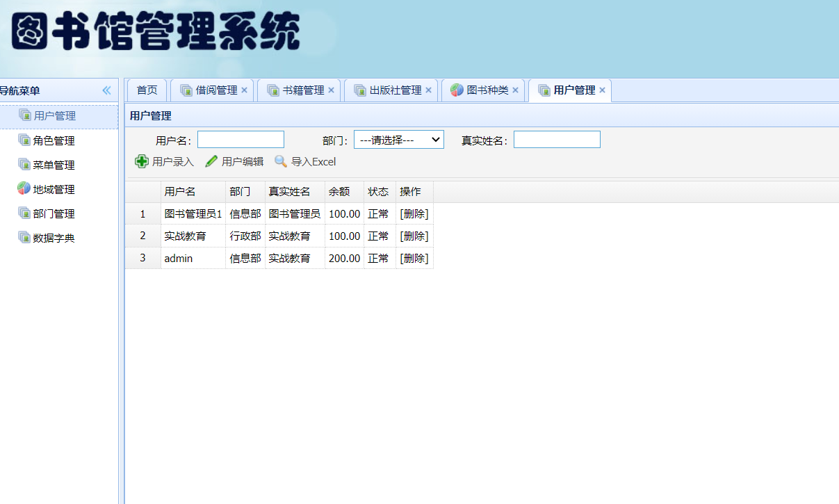Click the 菜单管理 sidebar icon

point(24,164)
